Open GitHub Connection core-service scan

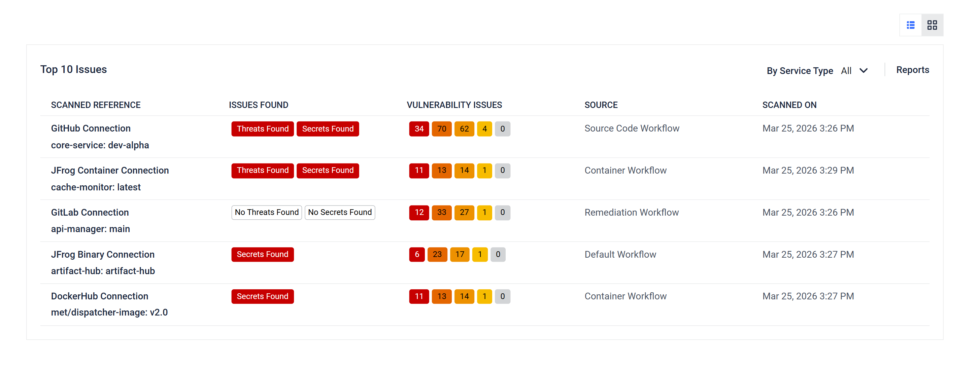(91, 128)
